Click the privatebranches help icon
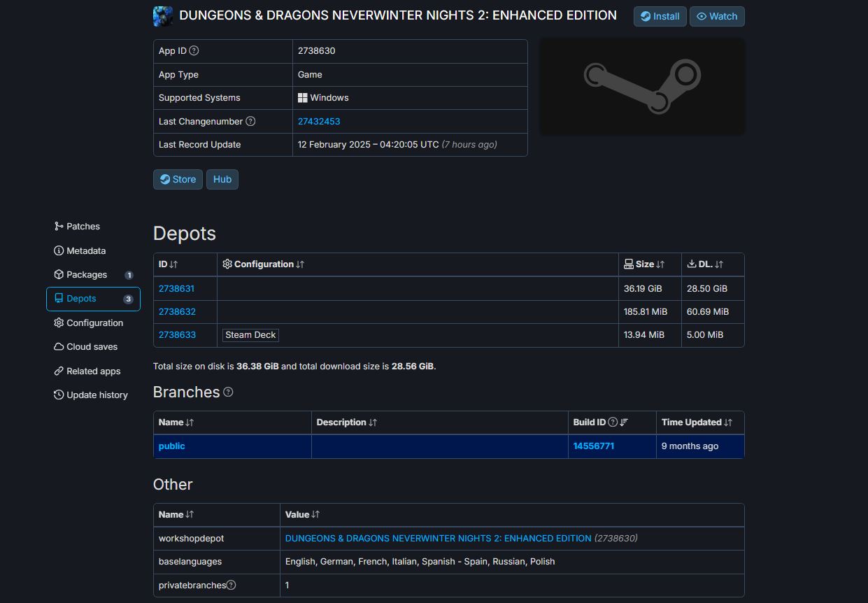The width and height of the screenshot is (868, 603). click(x=232, y=586)
